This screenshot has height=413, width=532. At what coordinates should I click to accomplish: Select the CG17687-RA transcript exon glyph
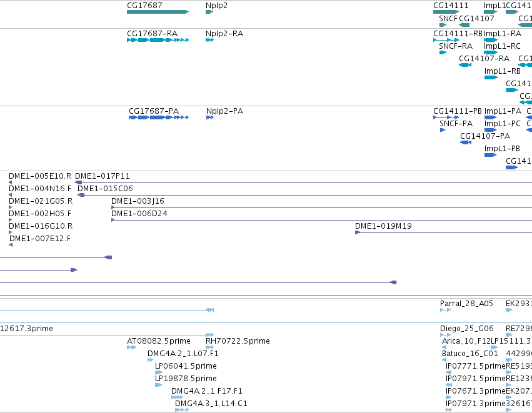[158, 40]
